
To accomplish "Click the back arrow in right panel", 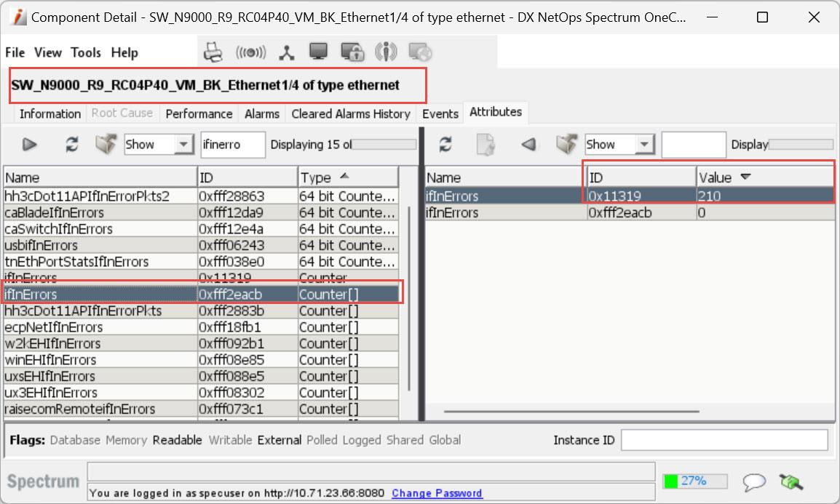I will tap(528, 145).
